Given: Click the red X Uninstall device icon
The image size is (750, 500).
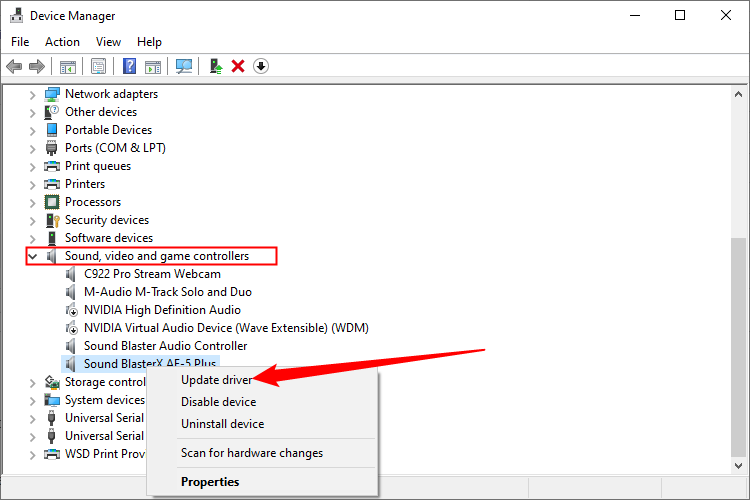Looking at the screenshot, I should [x=238, y=66].
